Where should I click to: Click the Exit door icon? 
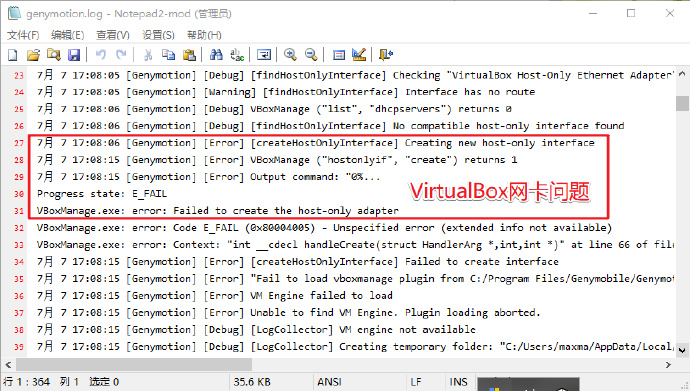pos(386,55)
